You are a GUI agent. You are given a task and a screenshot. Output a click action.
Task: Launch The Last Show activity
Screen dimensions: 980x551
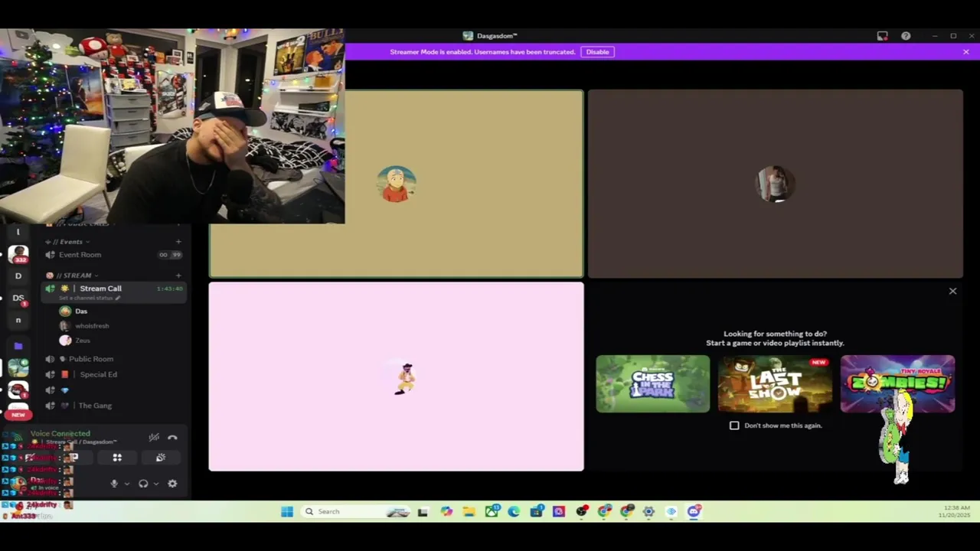775,383
